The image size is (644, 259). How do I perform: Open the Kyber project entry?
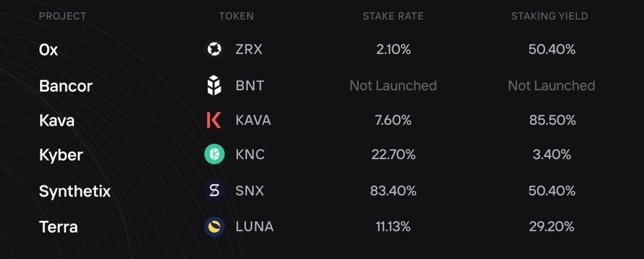60,155
